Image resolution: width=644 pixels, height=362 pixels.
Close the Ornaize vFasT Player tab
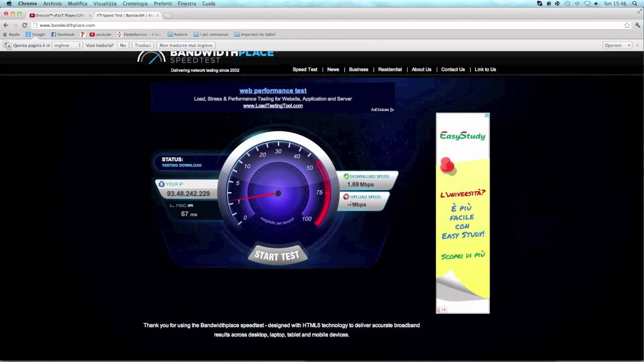pyautogui.click(x=90, y=15)
